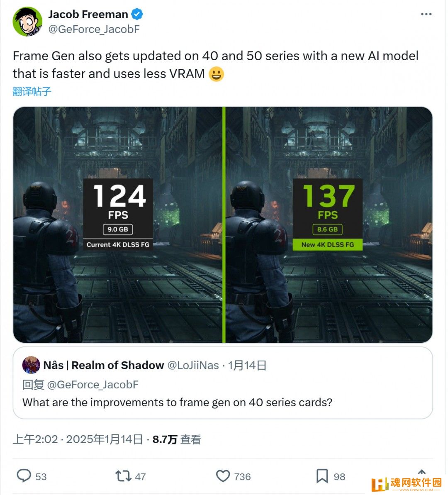
Task: Open the reply comment icon
Action: (24, 476)
